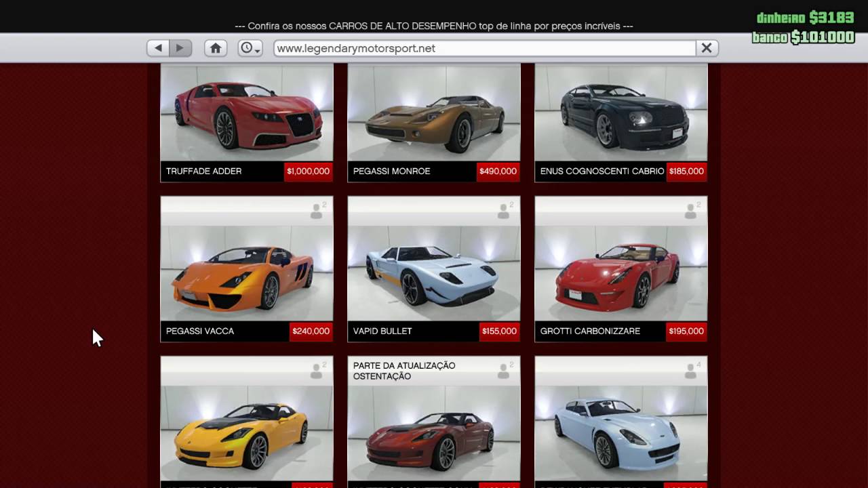Click the browser forward arrow button
The width and height of the screenshot is (868, 488).
tap(180, 48)
